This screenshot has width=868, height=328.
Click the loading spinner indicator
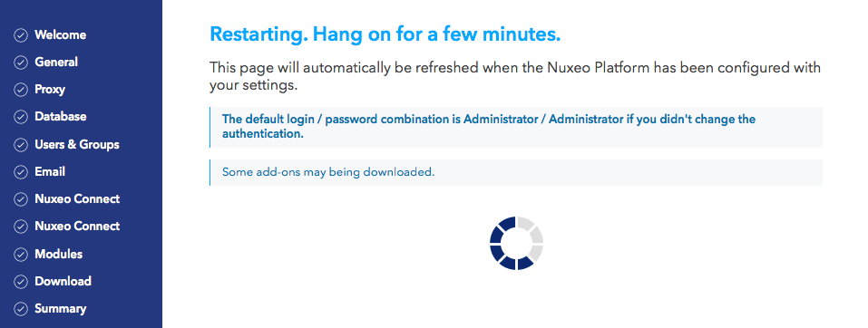coord(516,243)
